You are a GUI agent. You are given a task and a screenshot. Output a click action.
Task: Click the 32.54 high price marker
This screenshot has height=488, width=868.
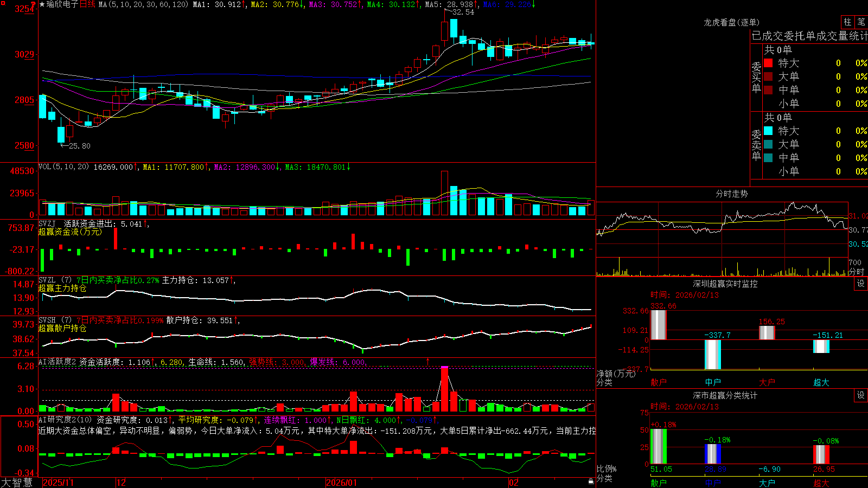click(x=463, y=12)
